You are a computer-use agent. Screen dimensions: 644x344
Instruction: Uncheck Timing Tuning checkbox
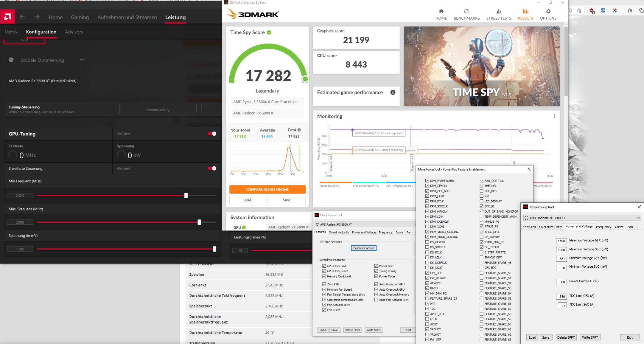(376, 271)
